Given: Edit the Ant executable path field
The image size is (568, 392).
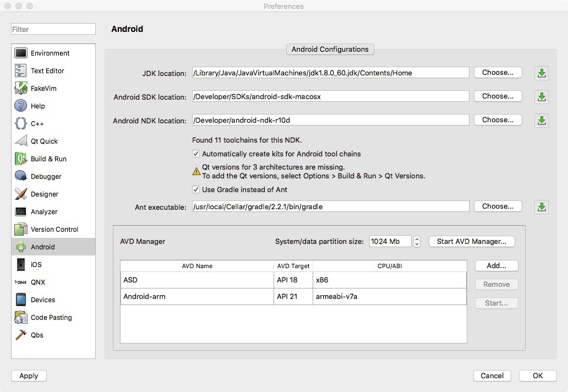Looking at the screenshot, I should (x=330, y=206).
